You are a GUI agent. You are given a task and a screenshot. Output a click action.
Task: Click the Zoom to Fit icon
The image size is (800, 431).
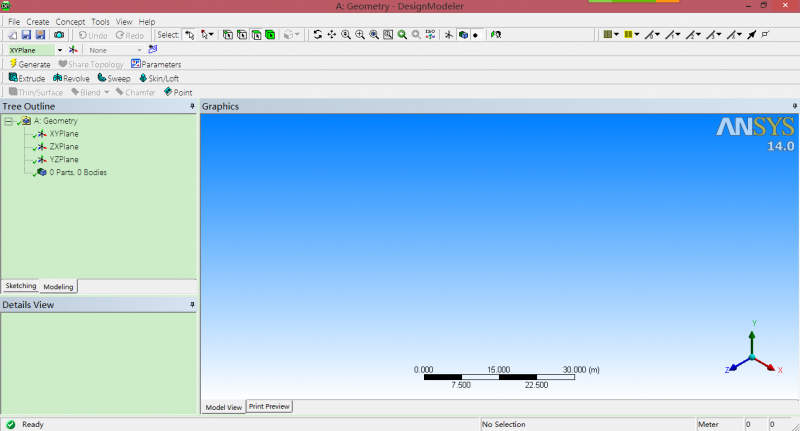374,35
